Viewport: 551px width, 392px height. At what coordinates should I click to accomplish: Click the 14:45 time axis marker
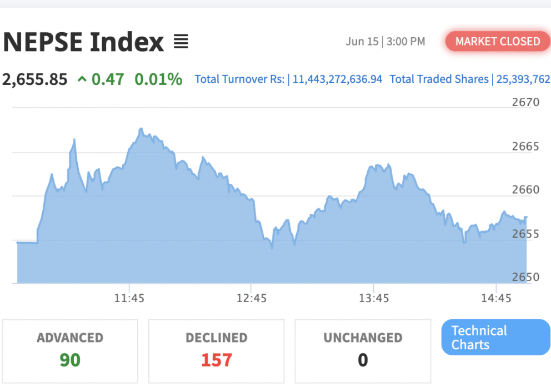[x=496, y=298]
